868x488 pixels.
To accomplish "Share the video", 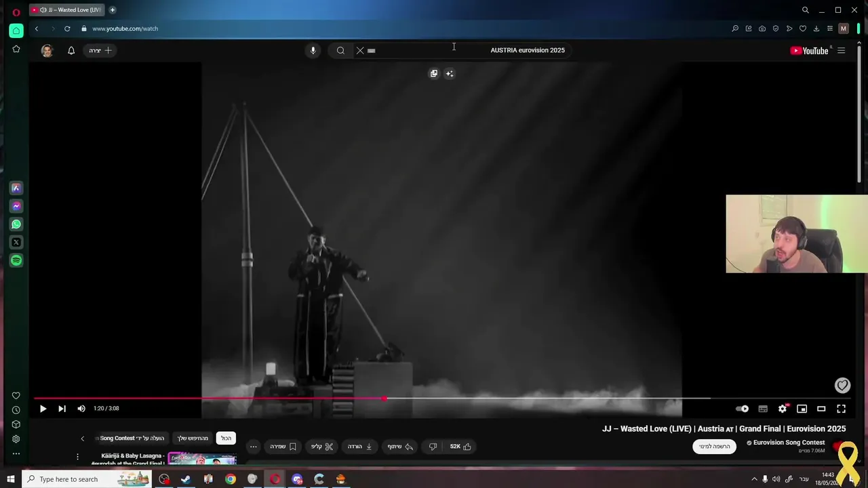I will click(x=399, y=447).
